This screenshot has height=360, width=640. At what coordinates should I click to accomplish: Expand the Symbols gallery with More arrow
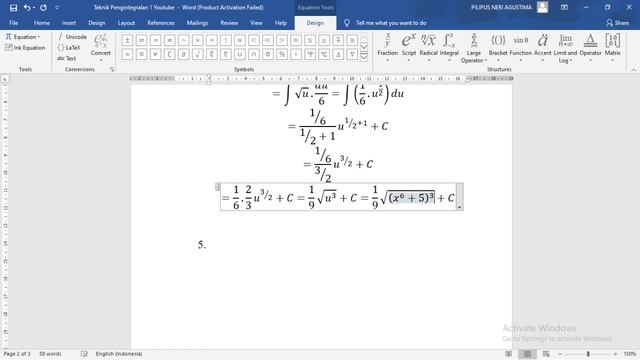tap(364, 57)
